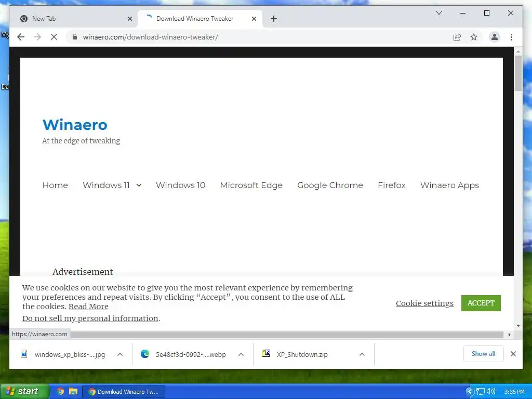Open downloaded XP_Shutdown.zip file
Viewport: 532px width, 399px height.
(295, 354)
